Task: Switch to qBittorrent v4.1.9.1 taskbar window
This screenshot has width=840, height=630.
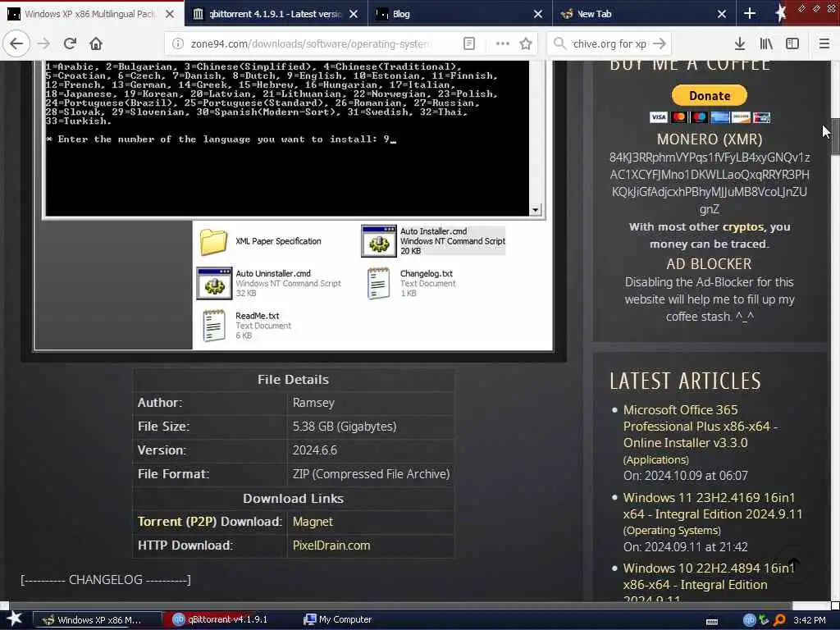Action: tap(226, 620)
